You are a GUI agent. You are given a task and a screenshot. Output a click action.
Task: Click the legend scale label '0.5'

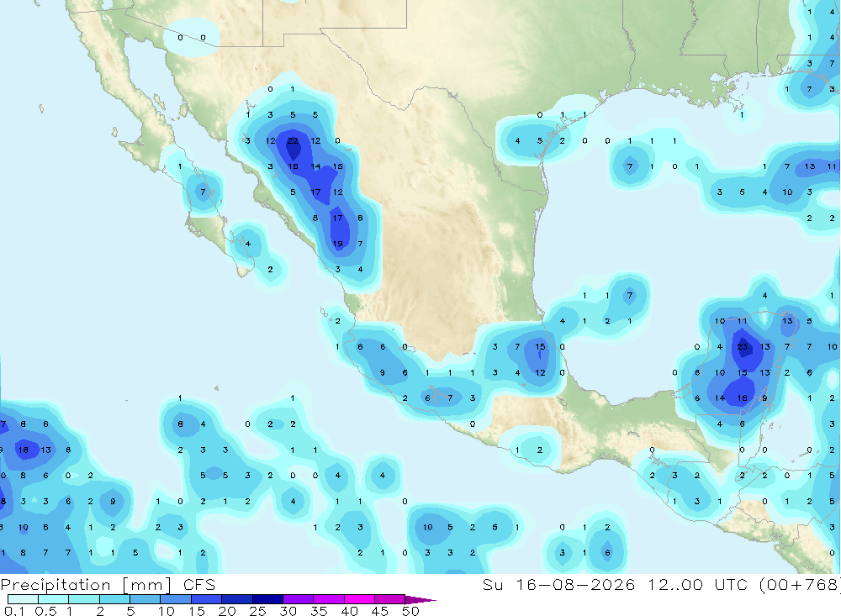45,611
